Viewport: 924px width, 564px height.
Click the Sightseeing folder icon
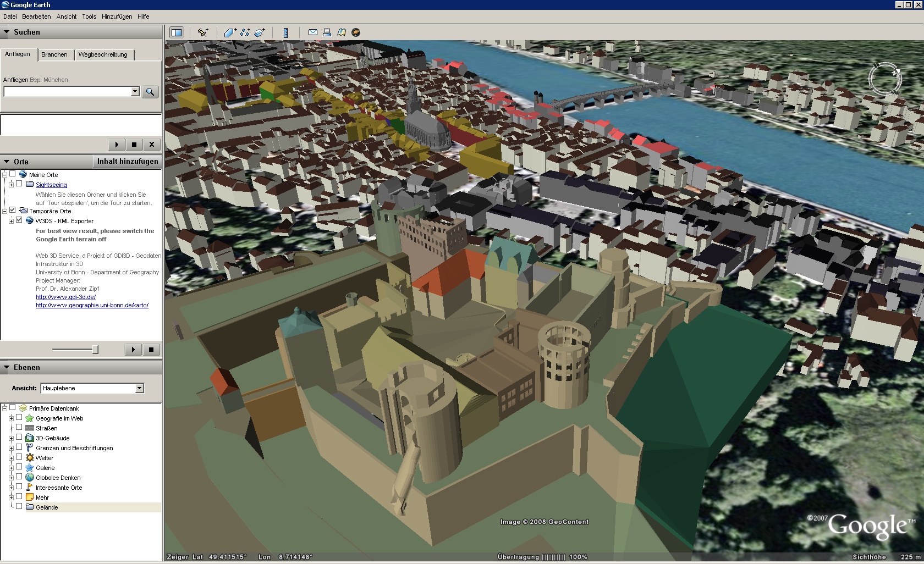pos(30,184)
